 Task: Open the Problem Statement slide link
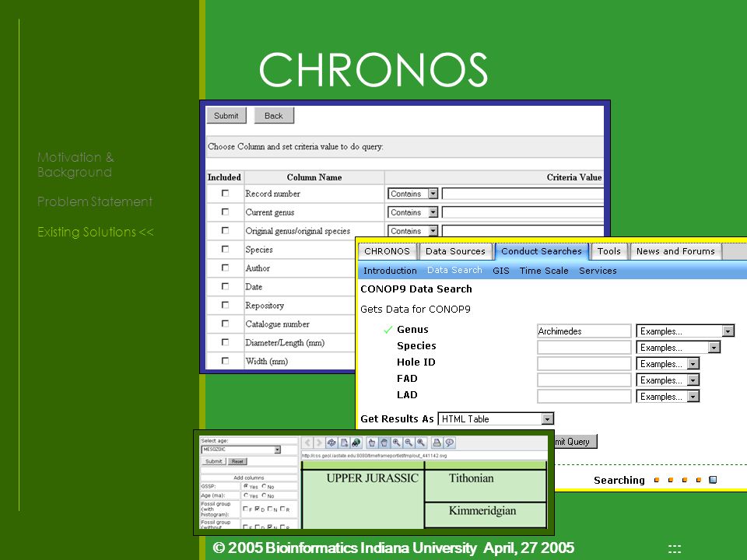(x=95, y=201)
